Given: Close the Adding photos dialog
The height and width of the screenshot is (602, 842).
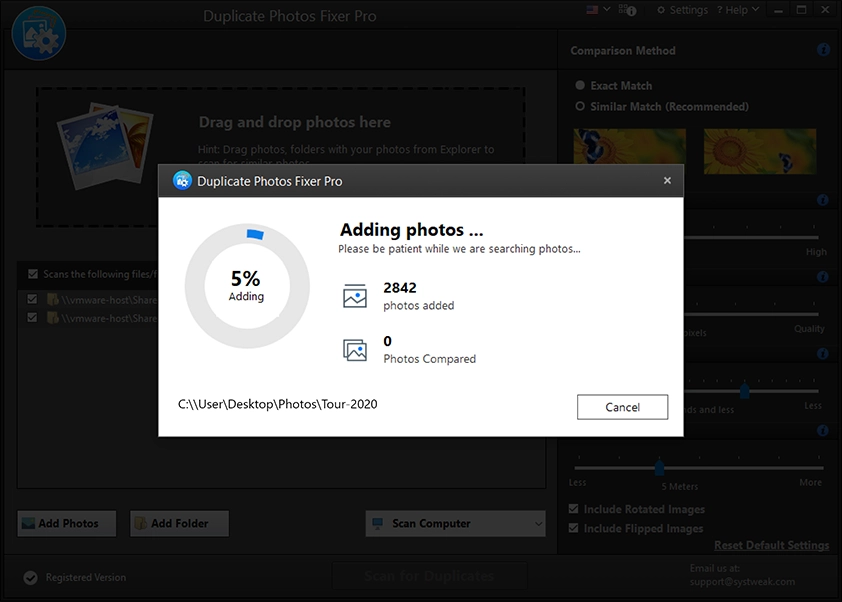Looking at the screenshot, I should [x=667, y=180].
